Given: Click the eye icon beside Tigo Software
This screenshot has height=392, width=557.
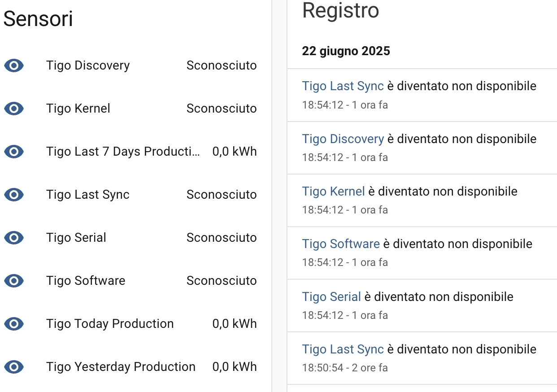Looking at the screenshot, I should (x=14, y=281).
